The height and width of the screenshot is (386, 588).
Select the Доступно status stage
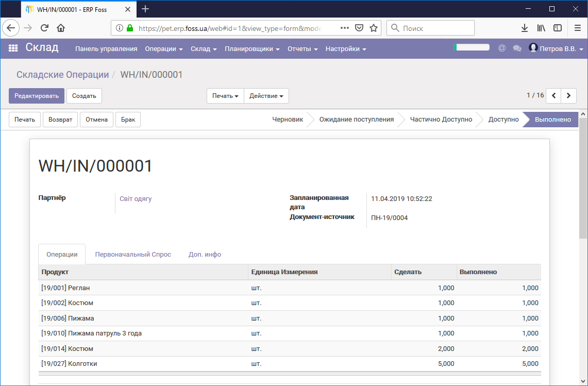tap(503, 119)
